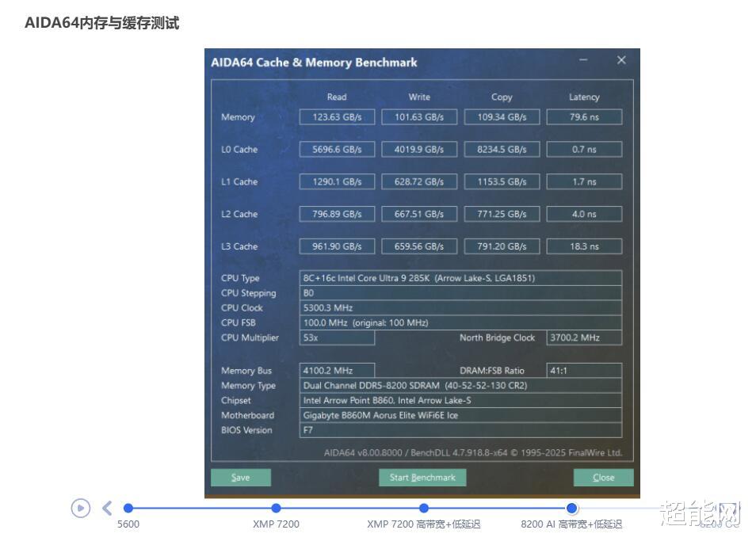Click the CPU Clock field 5300.3 MHz
756x545 pixels.
(x=460, y=308)
